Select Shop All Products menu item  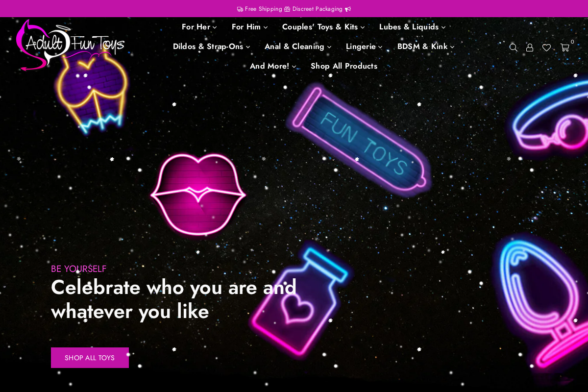coord(344,66)
